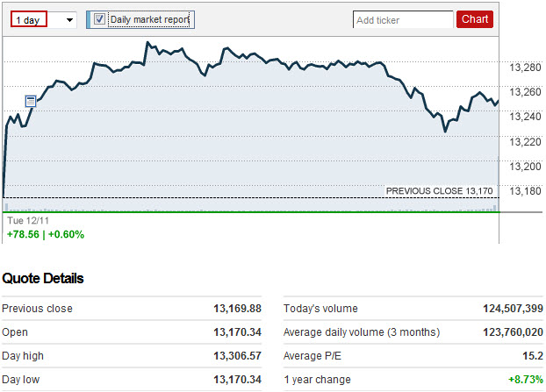Screen dimensions: 546x392
Task: Focus the Add ticker input field
Action: point(403,20)
